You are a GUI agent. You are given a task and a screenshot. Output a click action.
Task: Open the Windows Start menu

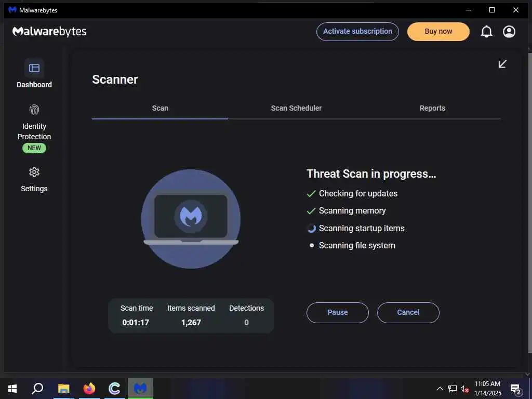12,389
